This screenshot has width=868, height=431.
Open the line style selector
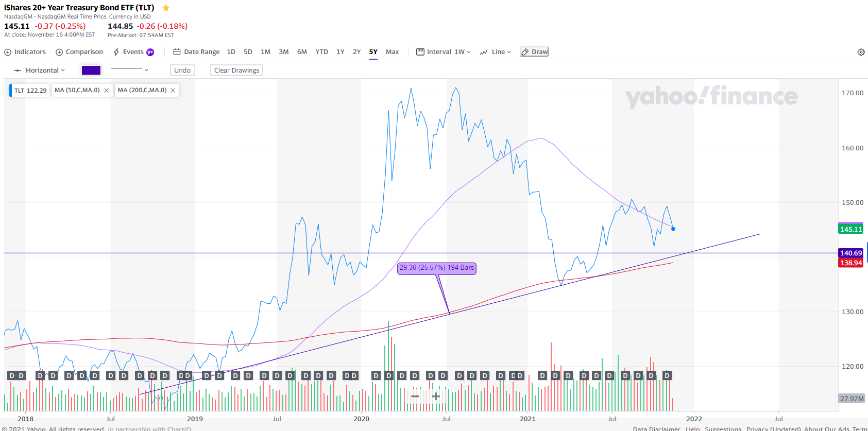tap(129, 70)
